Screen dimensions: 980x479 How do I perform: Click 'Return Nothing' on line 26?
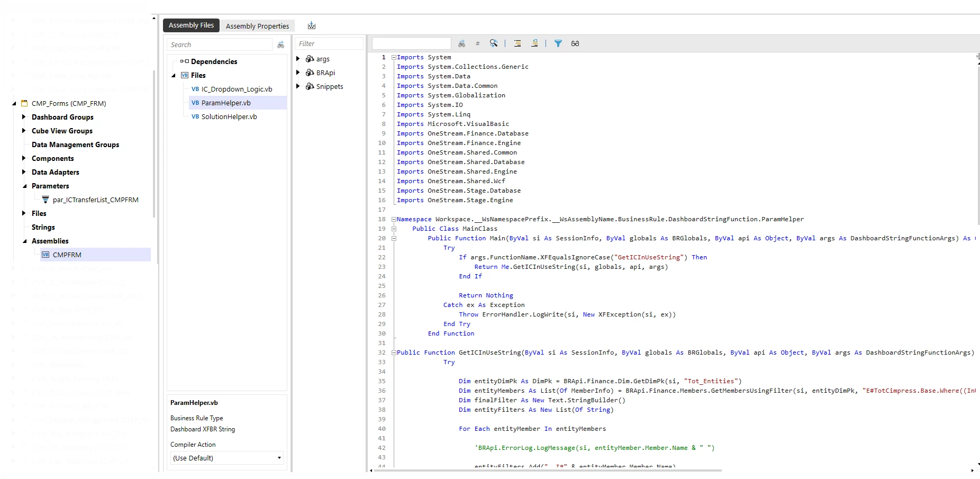[x=486, y=295]
